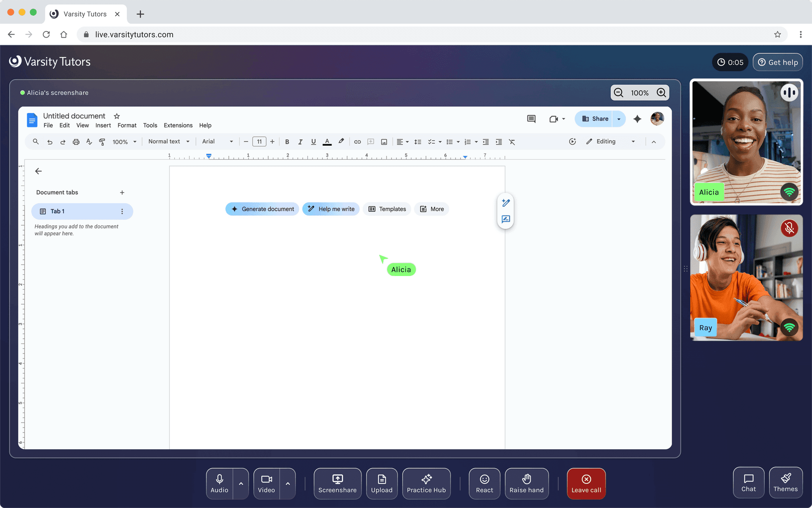Open the Editing mode dropdown
Viewport: 812px width, 508px height.
click(x=610, y=141)
